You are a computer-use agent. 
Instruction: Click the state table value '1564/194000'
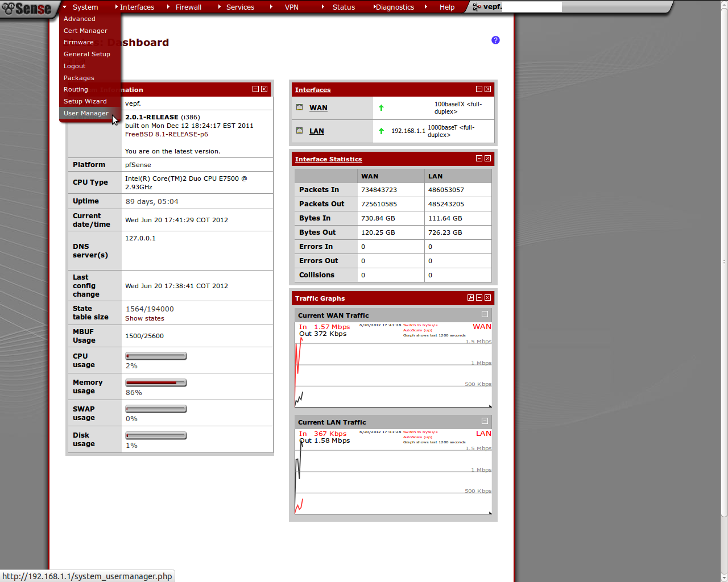click(x=150, y=309)
